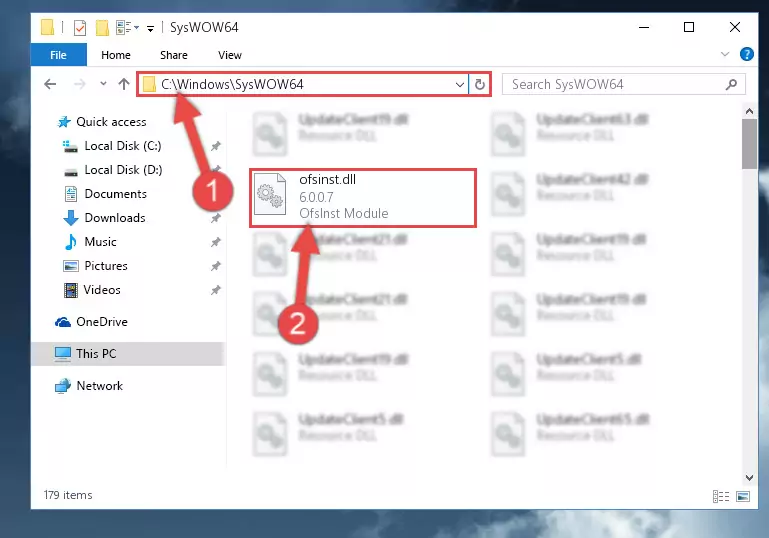769x538 pixels.
Task: Open Customize Quick Access Toolbar dropdown
Action: click(x=150, y=28)
